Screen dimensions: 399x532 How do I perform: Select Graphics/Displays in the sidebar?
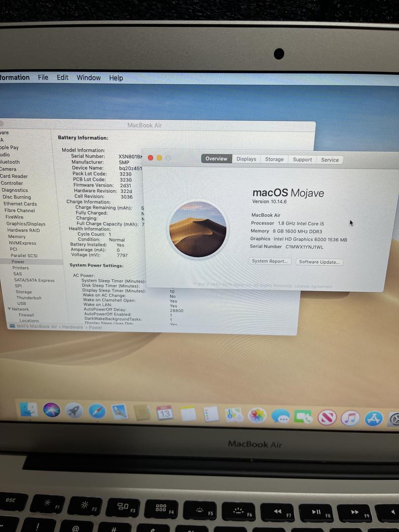(26, 224)
